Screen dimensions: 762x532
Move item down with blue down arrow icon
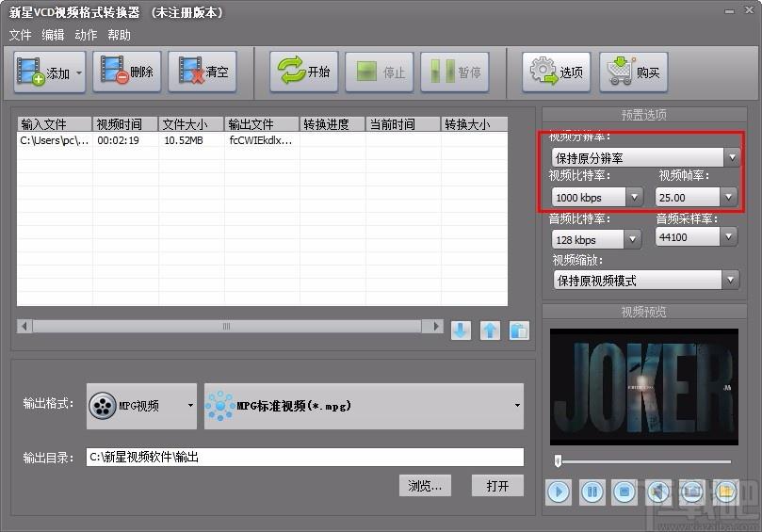tap(461, 330)
